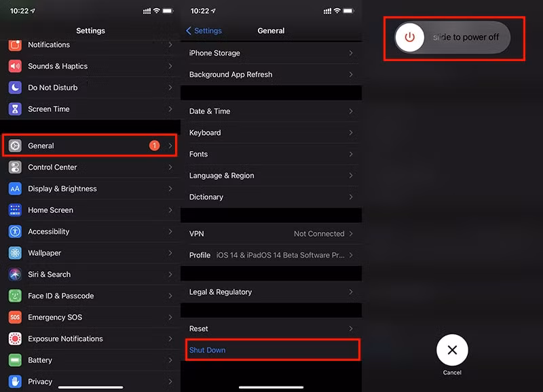Open Background App Refresh chevron
This screenshot has width=543, height=392.
tap(351, 75)
